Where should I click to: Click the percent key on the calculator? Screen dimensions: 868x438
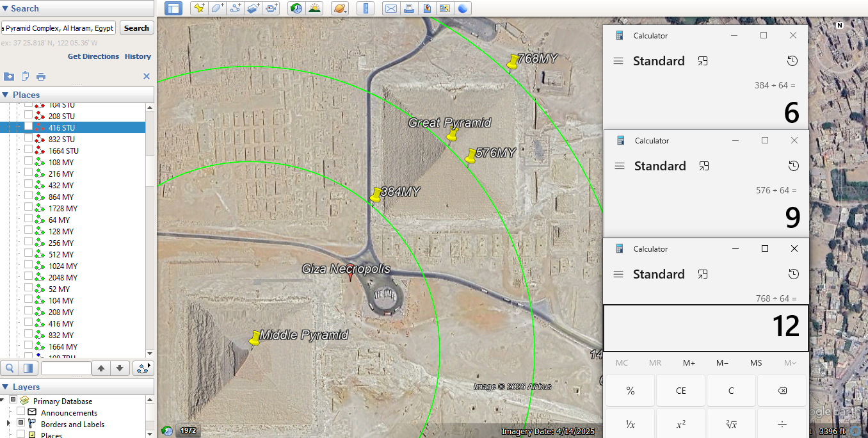[x=631, y=391]
